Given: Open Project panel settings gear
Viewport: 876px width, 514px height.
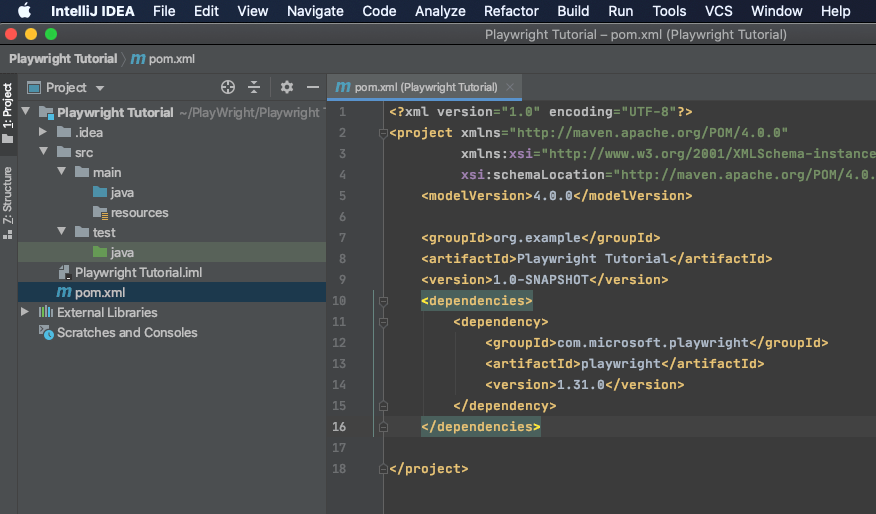Looking at the screenshot, I should 287,87.
